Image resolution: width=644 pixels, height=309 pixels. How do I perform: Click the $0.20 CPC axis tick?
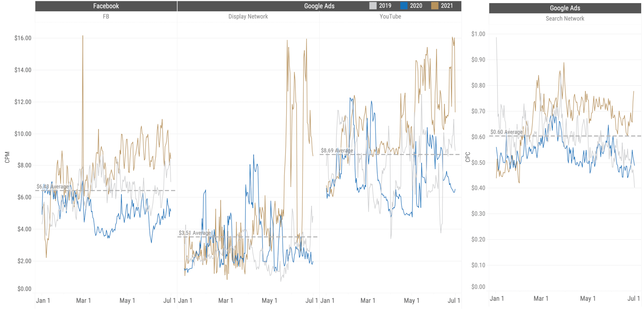click(x=478, y=240)
